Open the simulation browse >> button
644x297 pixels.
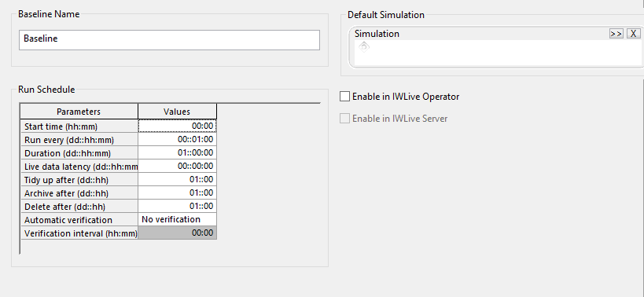click(616, 34)
